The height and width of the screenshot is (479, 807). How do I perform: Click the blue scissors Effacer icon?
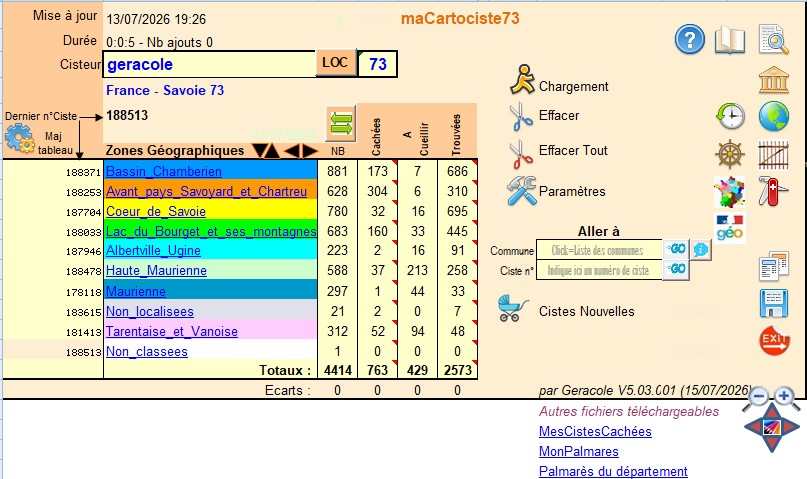coord(521,116)
